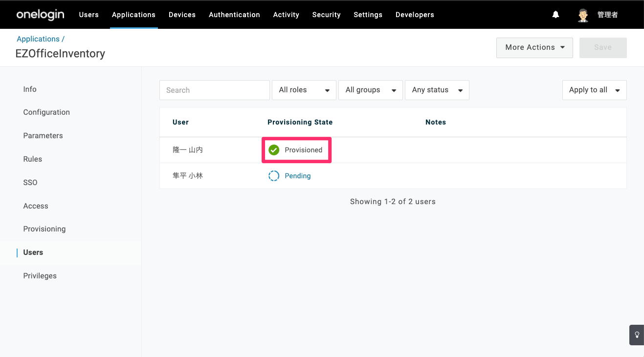This screenshot has width=644, height=357.
Task: Click the disabled Save button
Action: (x=603, y=48)
